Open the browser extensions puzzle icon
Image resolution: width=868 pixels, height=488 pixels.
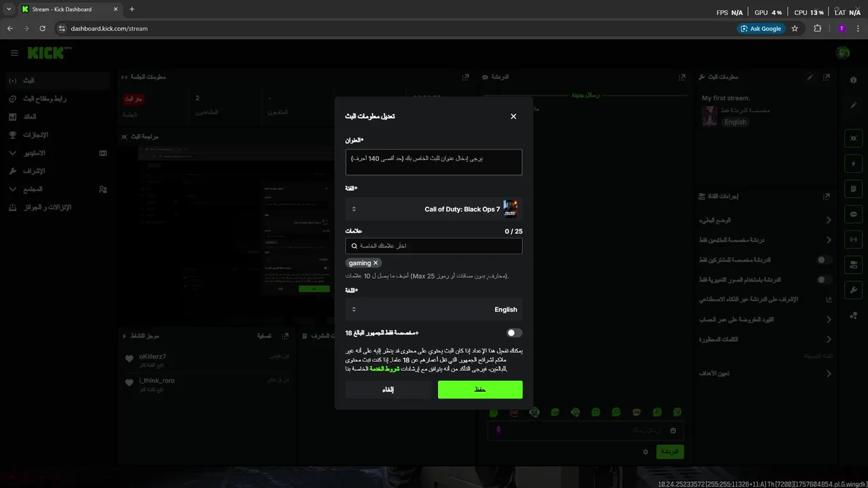coord(817,28)
